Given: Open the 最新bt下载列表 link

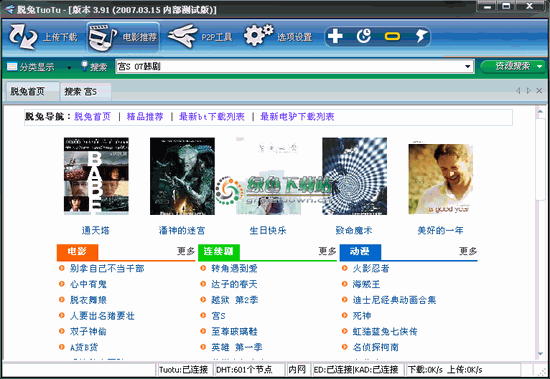Looking at the screenshot, I should 212,117.
